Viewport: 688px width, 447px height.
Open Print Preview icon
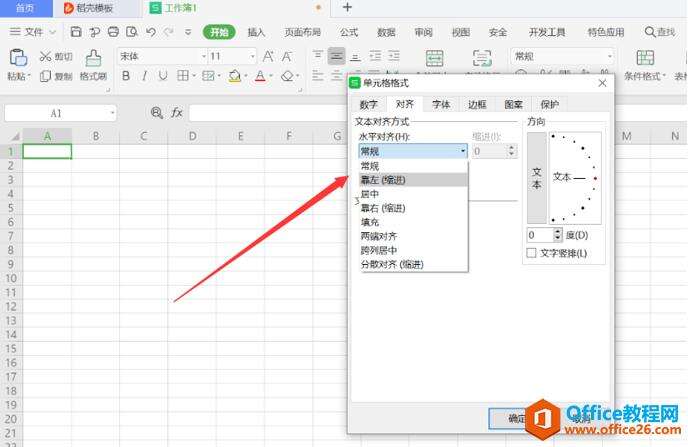(132, 32)
